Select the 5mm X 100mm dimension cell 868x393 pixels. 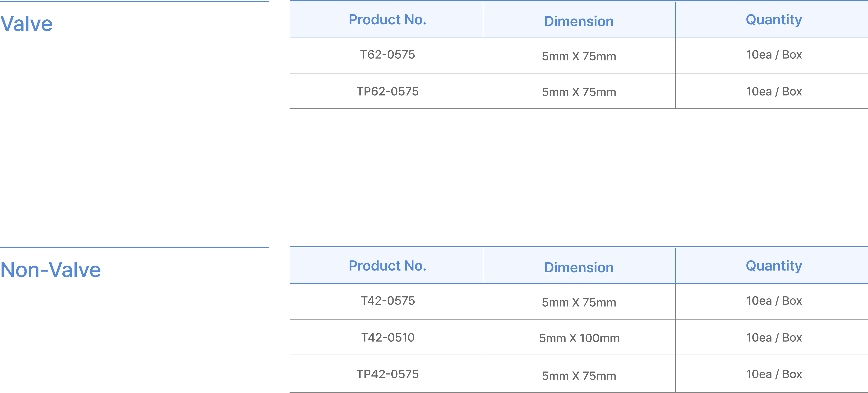(578, 338)
